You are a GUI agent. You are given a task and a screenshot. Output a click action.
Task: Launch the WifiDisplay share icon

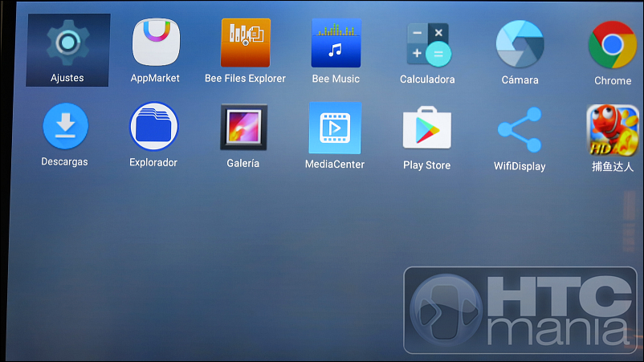pyautogui.click(x=520, y=130)
